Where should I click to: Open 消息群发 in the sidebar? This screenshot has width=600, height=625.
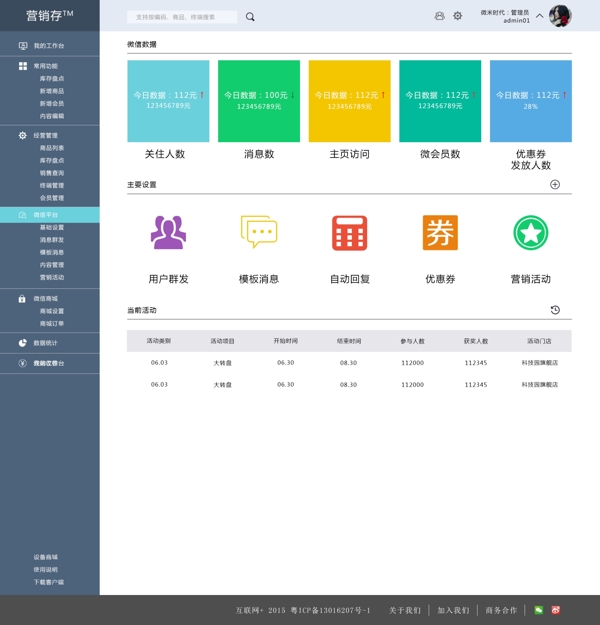tap(52, 240)
